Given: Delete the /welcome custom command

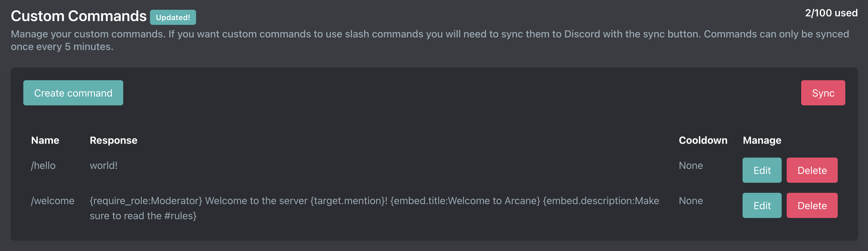Looking at the screenshot, I should [812, 205].
